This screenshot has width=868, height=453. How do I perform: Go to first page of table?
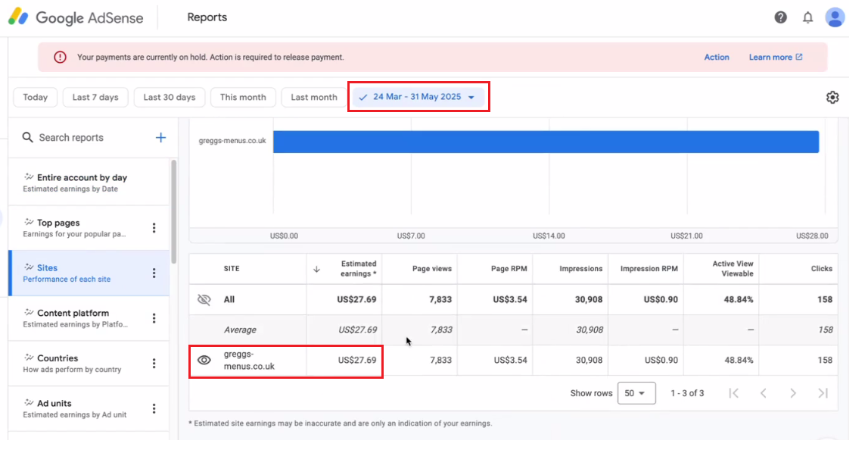[733, 393]
